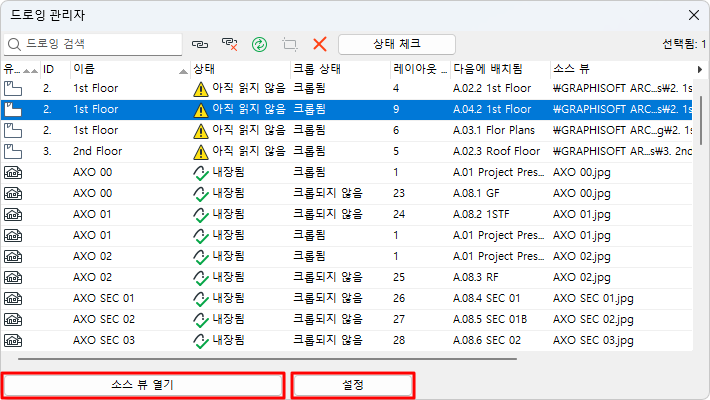Sort by the 소스 뷰 column header
Screen dimensions: 710x400
click(621, 69)
